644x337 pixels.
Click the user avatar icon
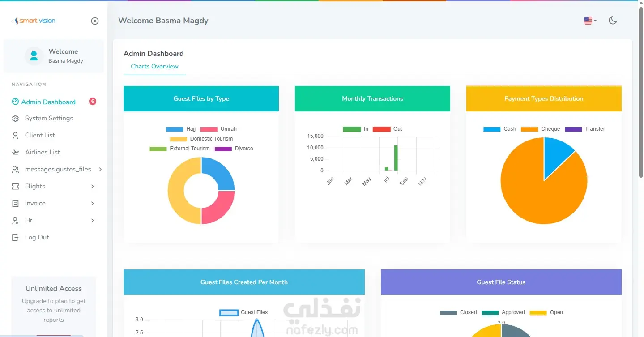34,56
